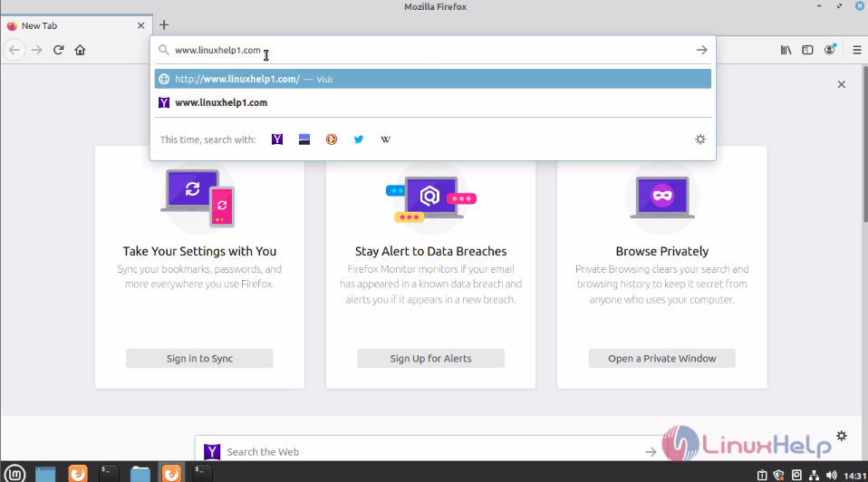Choose the Yahoo search suggestion www.linuxhelp1.com
Viewport: 868px width, 482px height.
pos(433,102)
